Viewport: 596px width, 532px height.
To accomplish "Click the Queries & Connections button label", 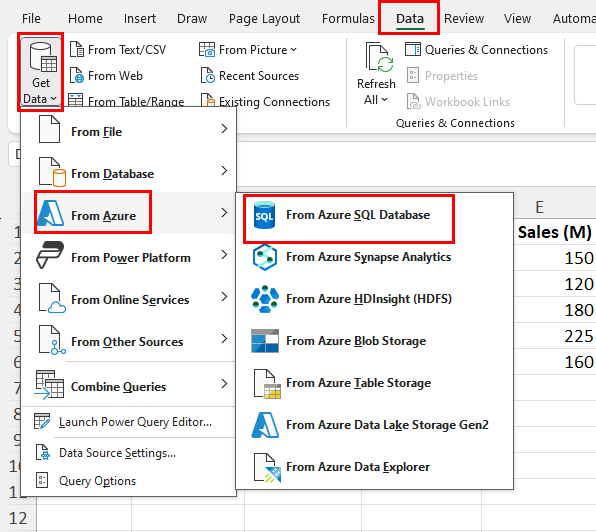I will pos(486,50).
